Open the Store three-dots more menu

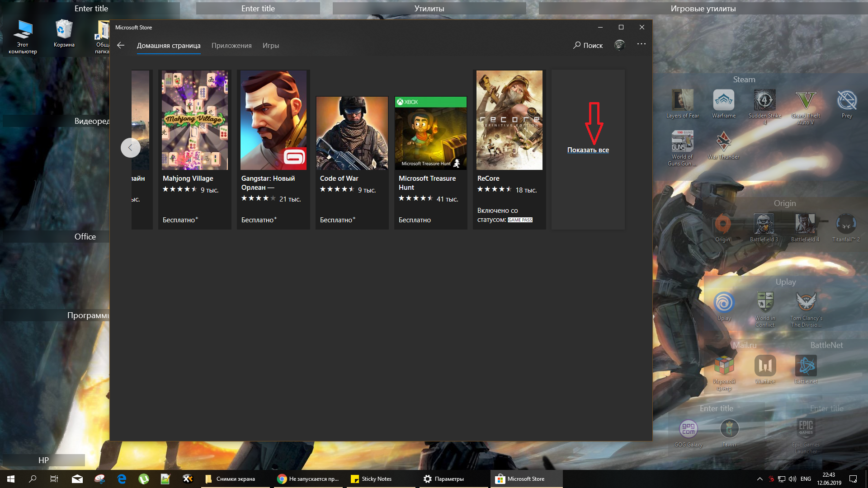[642, 44]
